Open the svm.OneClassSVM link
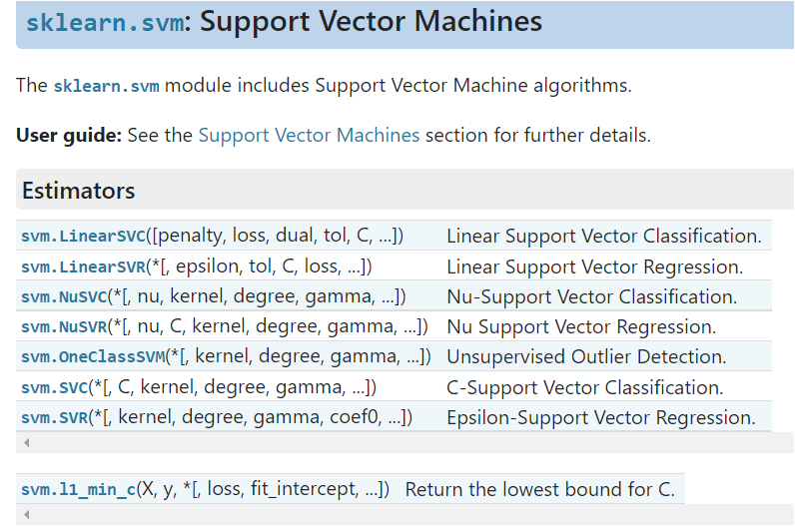 click(x=92, y=356)
